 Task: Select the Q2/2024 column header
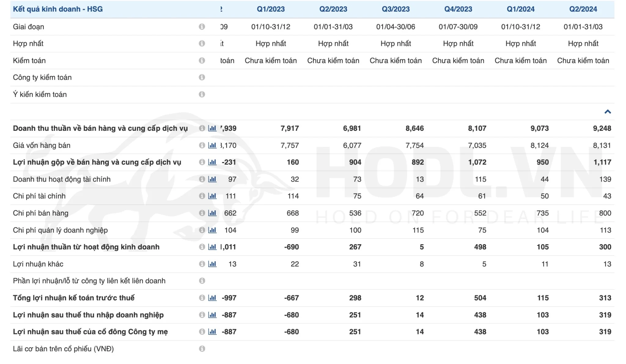583,9
